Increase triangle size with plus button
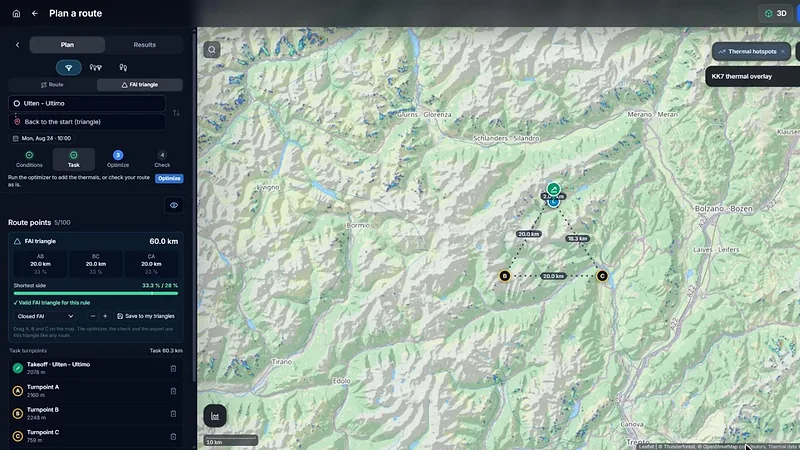 pos(105,316)
